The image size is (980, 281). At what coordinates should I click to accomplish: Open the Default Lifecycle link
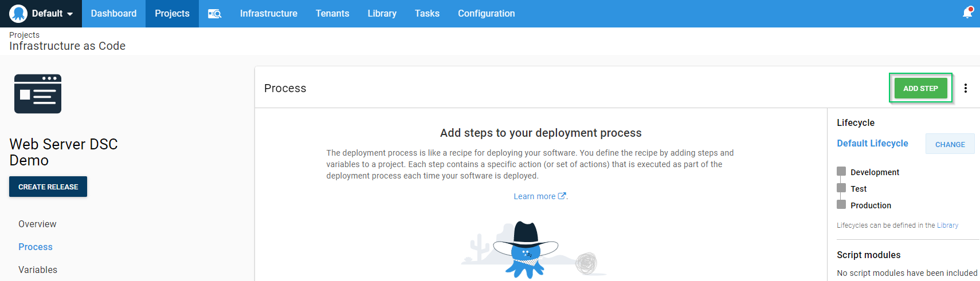872,144
